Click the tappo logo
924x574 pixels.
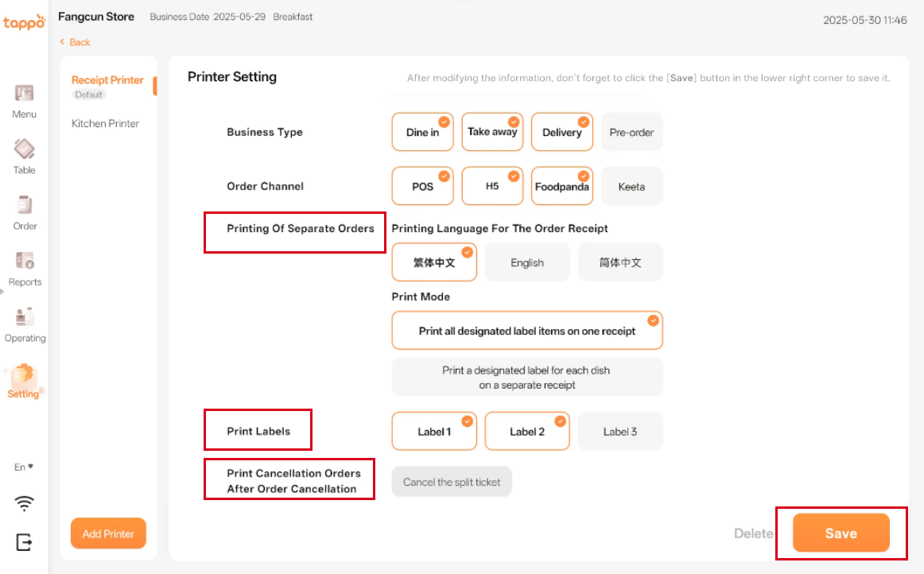click(x=24, y=21)
